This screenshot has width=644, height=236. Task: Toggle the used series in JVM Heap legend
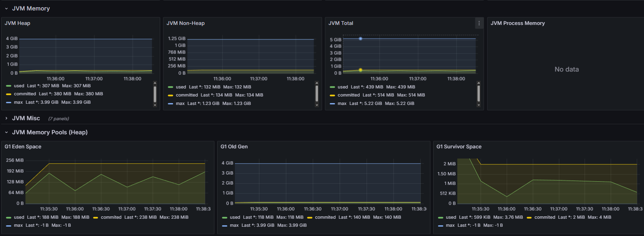tap(19, 86)
